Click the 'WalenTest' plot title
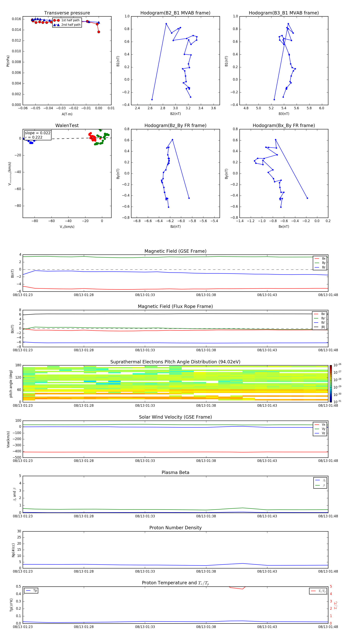 tap(67, 125)
